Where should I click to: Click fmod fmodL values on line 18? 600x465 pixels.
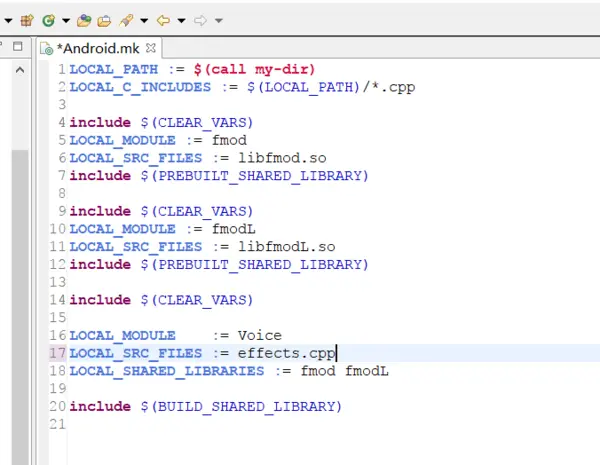[344, 371]
